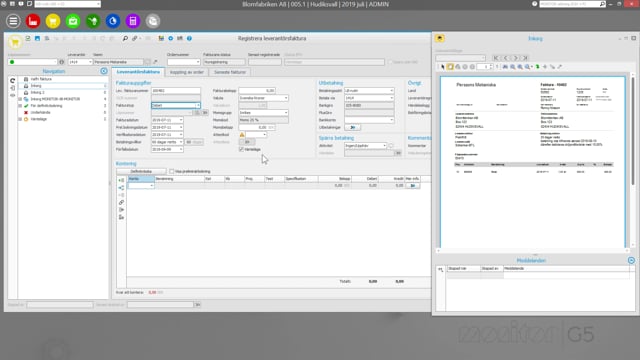Screen dimensions: 640x360
Task: Open the red factory production module
Action: (x=33, y=21)
